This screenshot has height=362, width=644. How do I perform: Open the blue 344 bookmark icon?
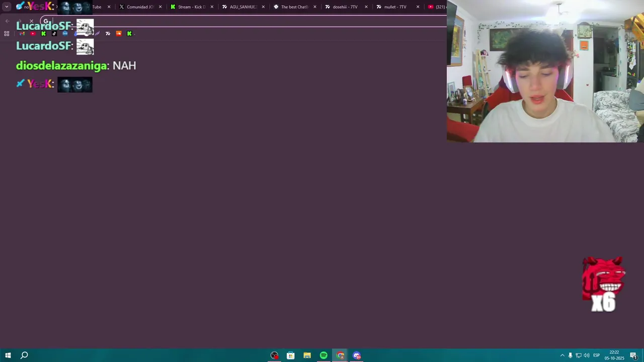coord(65,34)
